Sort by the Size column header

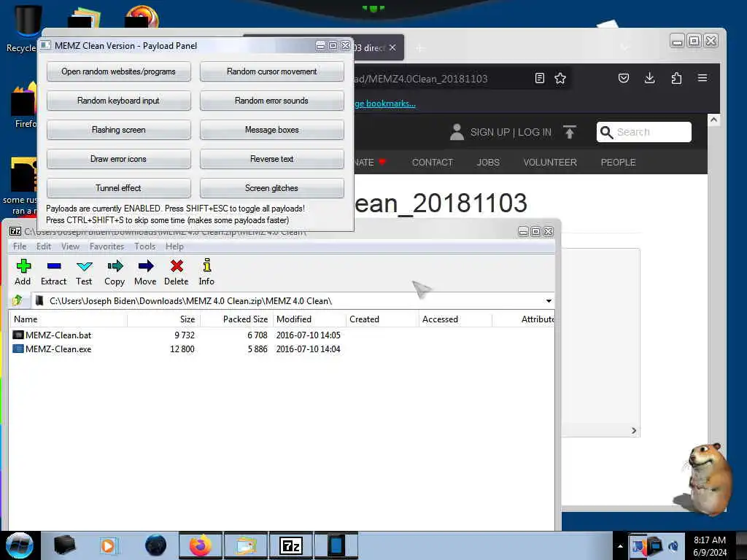(163, 319)
